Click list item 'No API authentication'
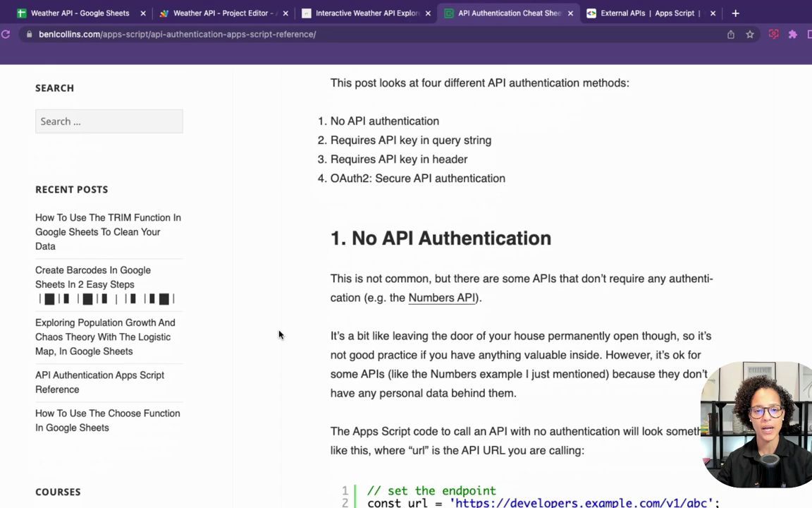 point(385,121)
